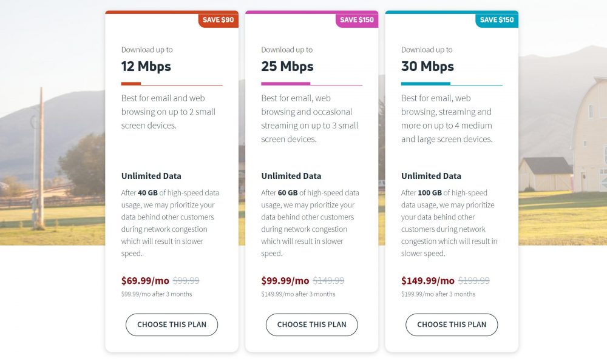607x364 pixels.
Task: Click the $99.99/mo red price
Action: click(285, 280)
